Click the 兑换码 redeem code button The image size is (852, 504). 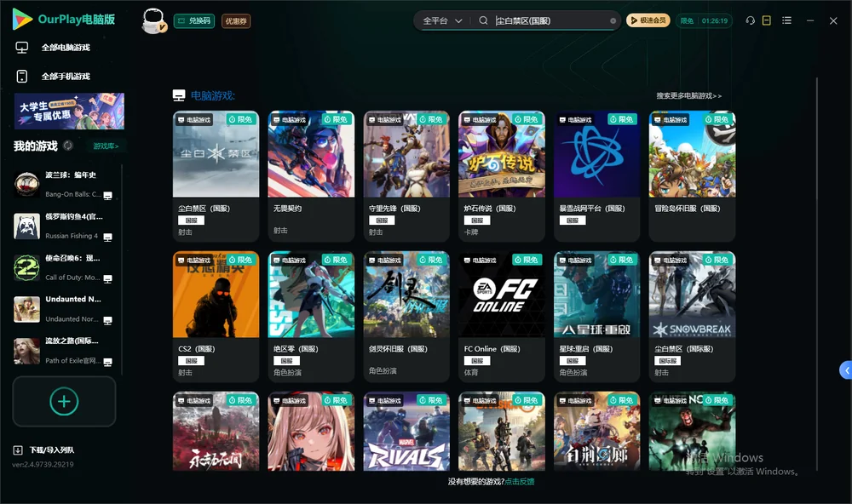(194, 21)
